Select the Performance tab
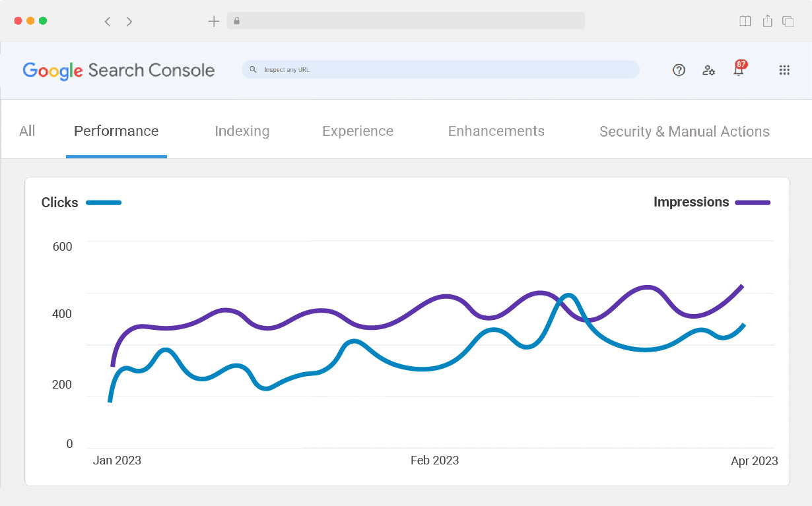 (x=116, y=131)
